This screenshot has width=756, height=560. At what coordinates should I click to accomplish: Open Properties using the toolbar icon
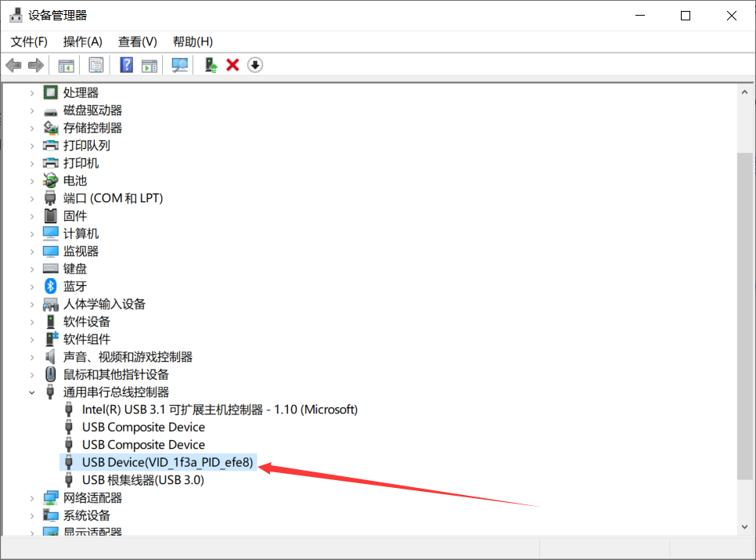[x=96, y=64]
